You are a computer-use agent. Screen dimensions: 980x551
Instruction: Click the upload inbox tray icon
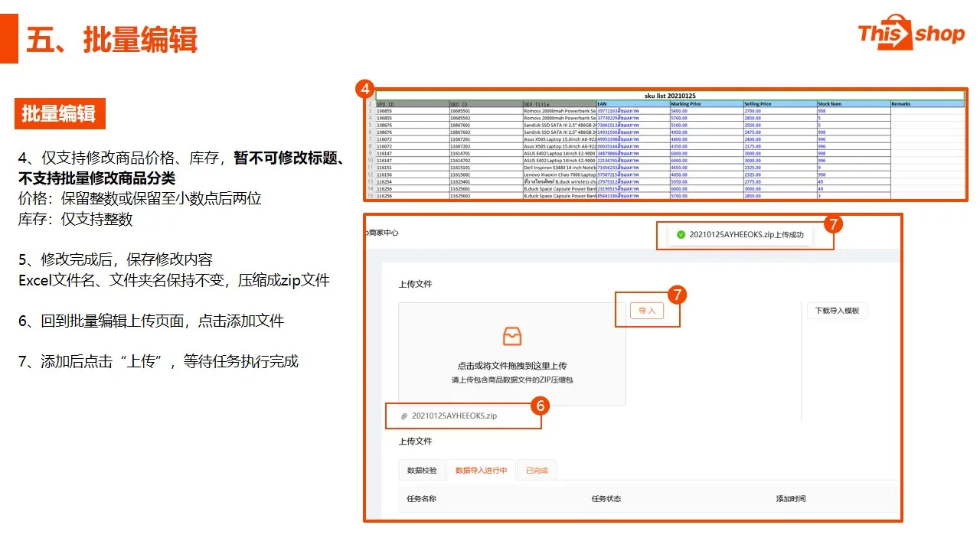511,335
